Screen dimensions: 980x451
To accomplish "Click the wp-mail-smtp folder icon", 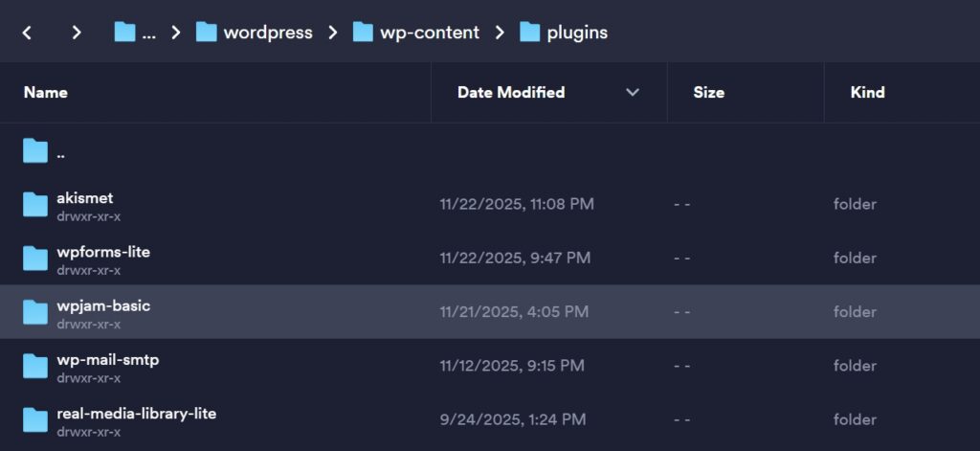I will [35, 365].
